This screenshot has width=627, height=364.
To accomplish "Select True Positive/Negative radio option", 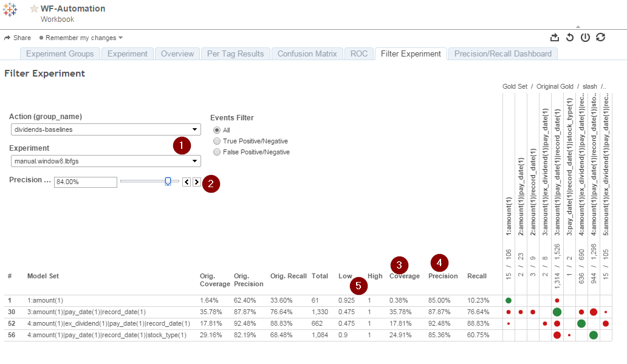I will coord(217,141).
